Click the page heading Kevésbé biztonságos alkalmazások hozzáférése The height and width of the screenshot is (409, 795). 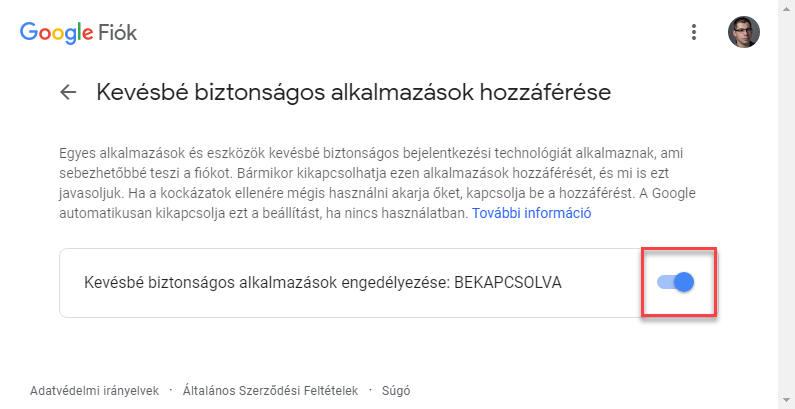[x=354, y=93]
